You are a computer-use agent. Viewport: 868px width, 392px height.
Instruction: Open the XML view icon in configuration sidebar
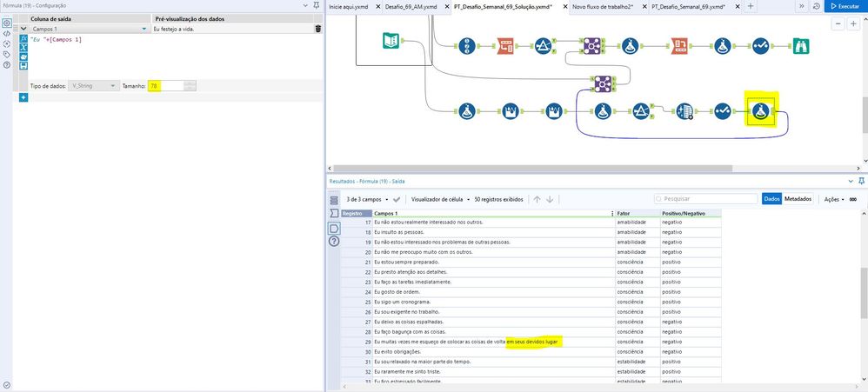click(7, 34)
